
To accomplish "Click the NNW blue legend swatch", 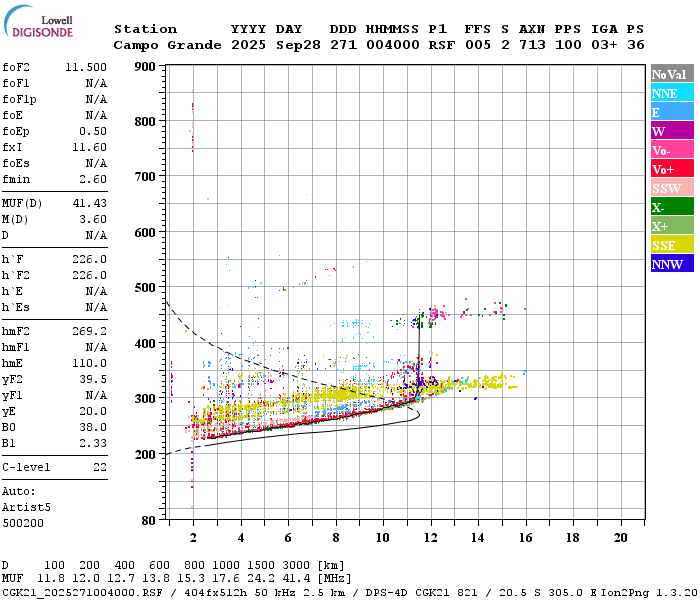I will 672,263.
